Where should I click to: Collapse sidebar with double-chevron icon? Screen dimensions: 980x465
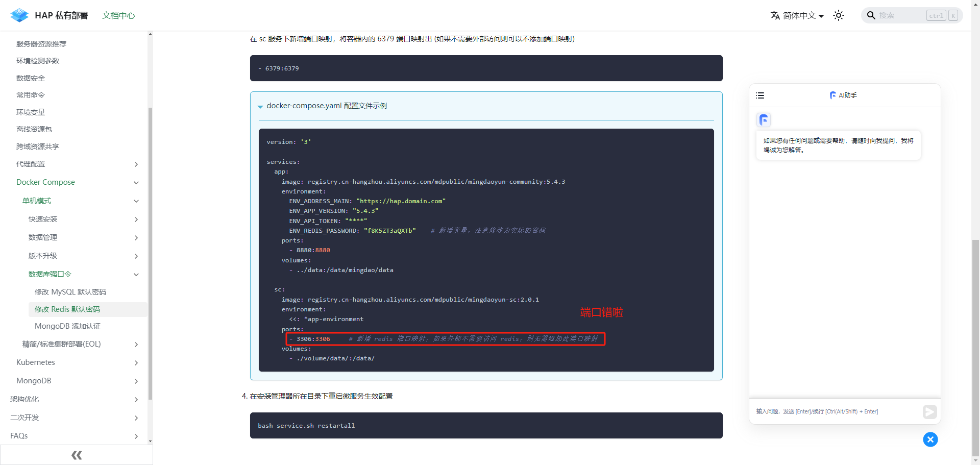click(x=77, y=455)
